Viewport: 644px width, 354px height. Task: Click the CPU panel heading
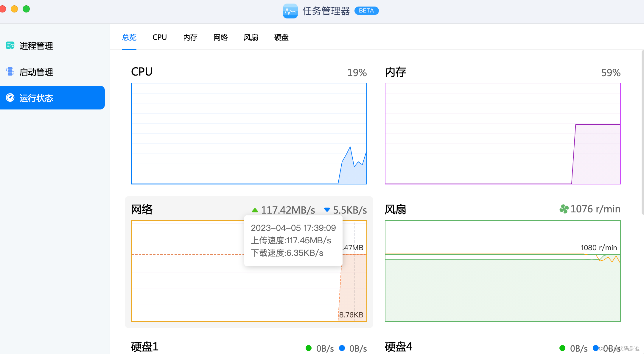142,72
